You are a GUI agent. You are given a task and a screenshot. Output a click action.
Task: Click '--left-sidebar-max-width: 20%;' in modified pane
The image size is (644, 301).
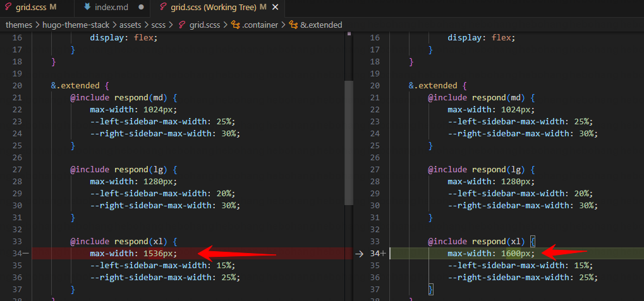520,193
